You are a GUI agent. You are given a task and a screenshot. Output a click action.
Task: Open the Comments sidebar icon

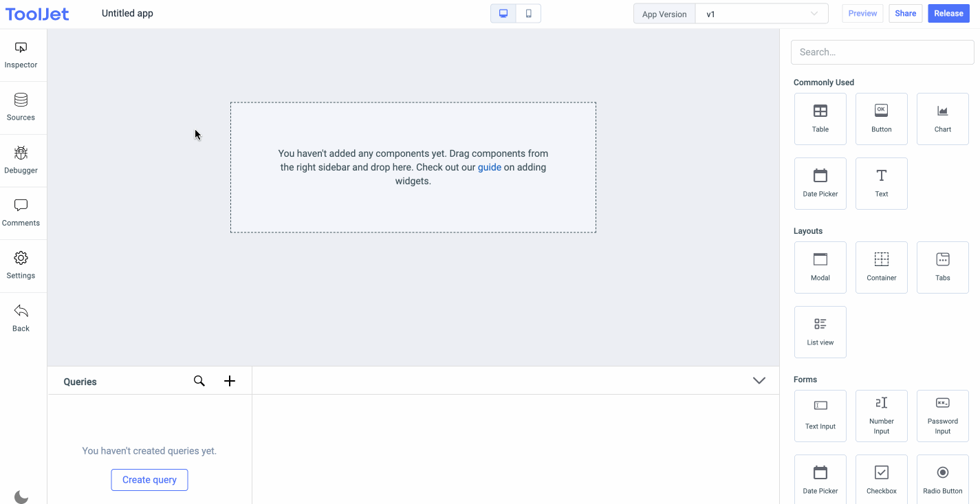21,212
